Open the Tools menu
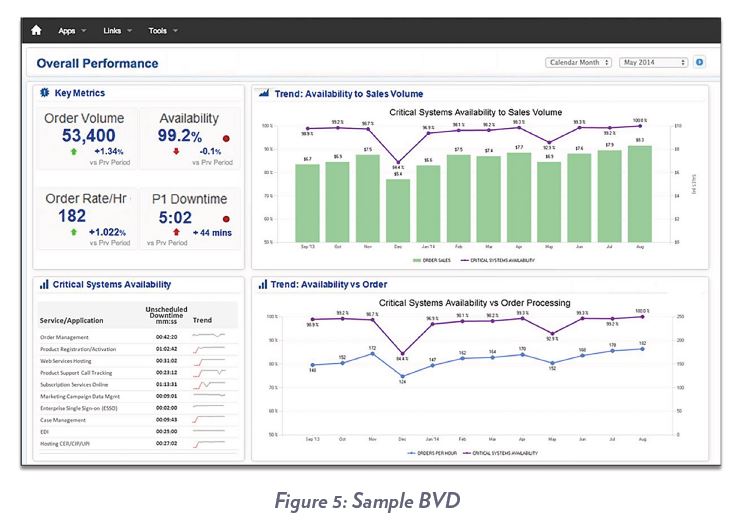The width and height of the screenshot is (742, 523). click(163, 31)
